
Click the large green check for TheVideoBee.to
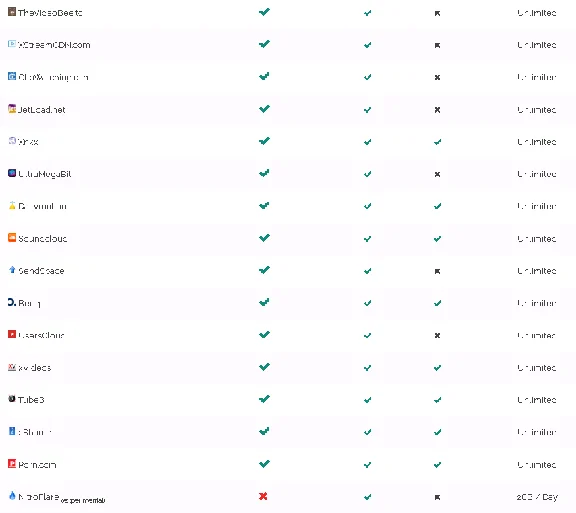[264, 12]
